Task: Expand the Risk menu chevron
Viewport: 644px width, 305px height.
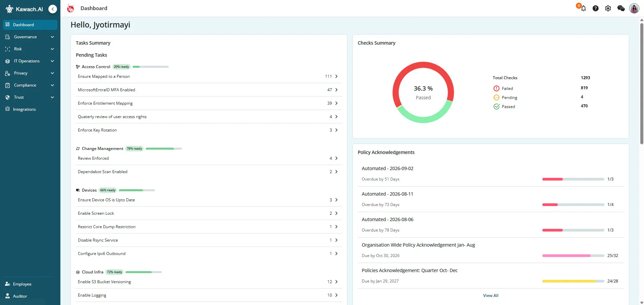Action: click(x=52, y=49)
